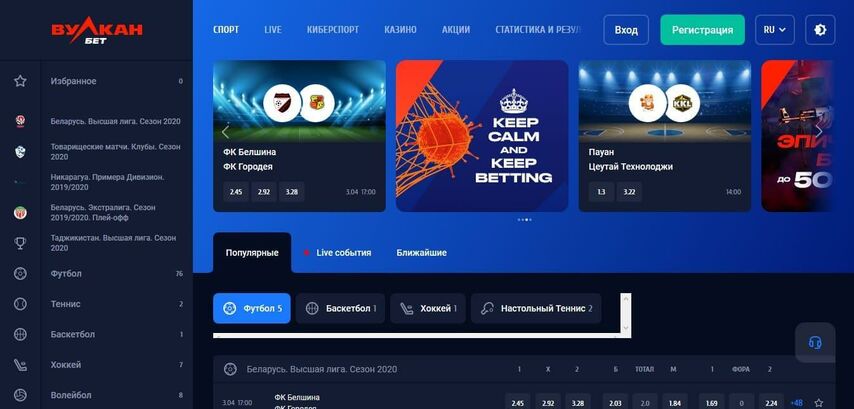Click the trophy icon for Tajikistan league

point(20,243)
